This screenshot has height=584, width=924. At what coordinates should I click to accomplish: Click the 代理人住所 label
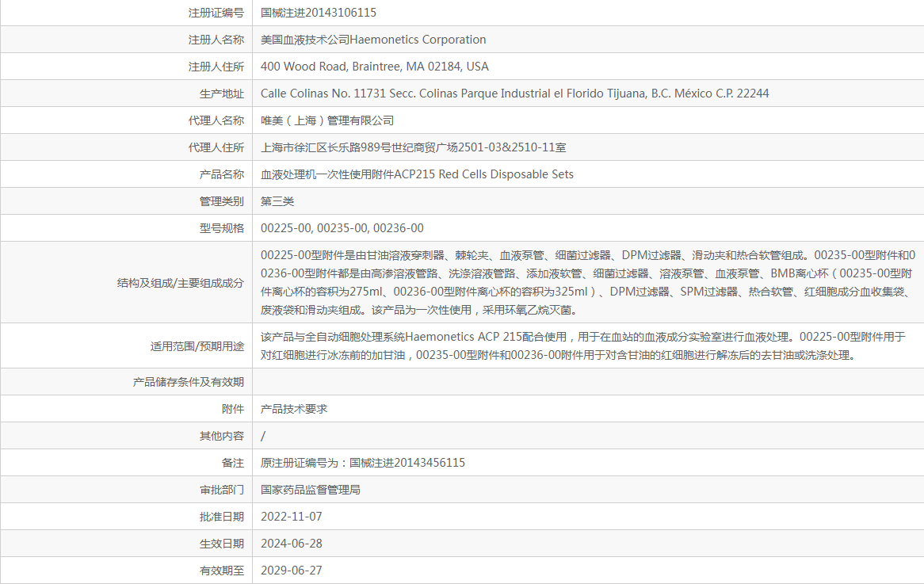coord(216,147)
